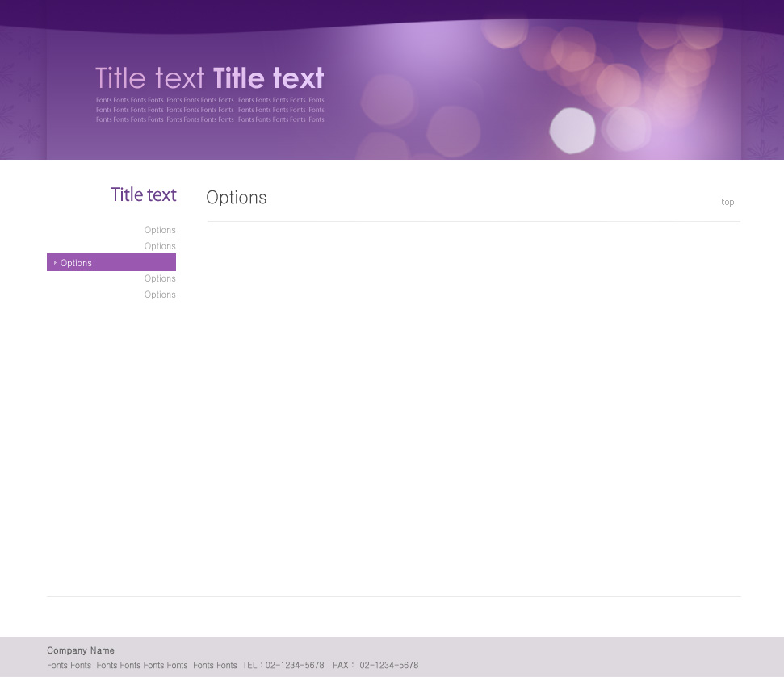Image resolution: width=784 pixels, height=677 pixels.
Task: Click the last line of banner Fonts subtitle
Action: (210, 119)
